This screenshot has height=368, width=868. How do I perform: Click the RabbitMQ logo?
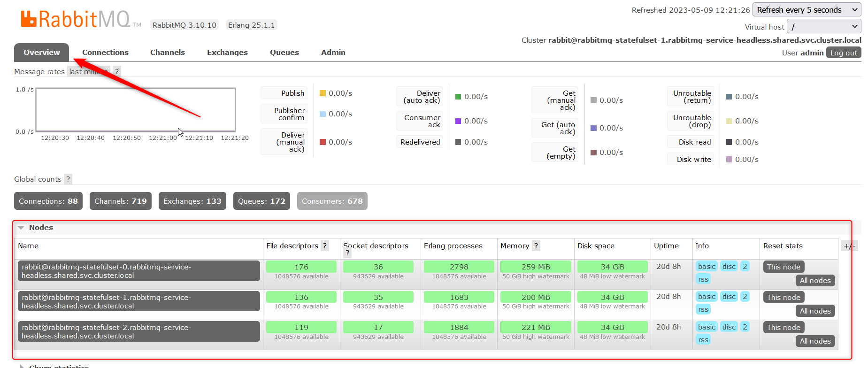[x=75, y=19]
